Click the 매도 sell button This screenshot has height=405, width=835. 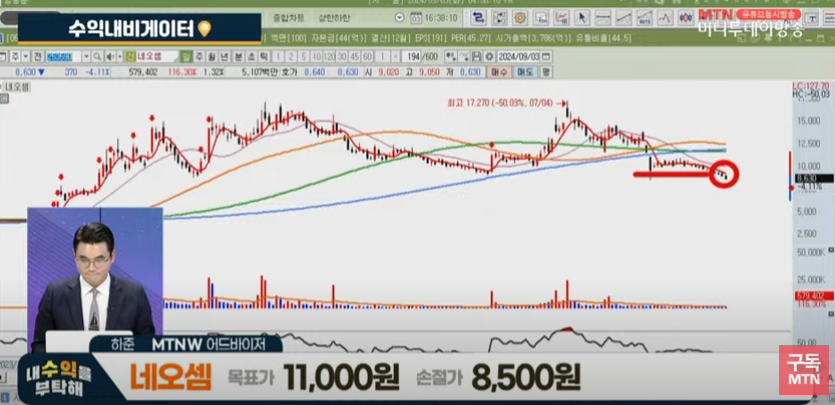coord(525,72)
